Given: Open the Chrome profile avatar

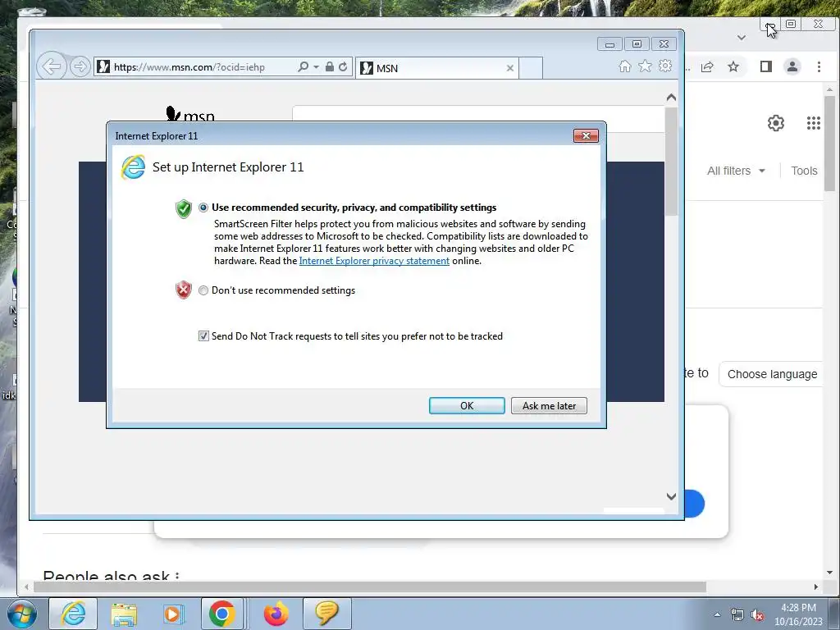Looking at the screenshot, I should [x=792, y=66].
